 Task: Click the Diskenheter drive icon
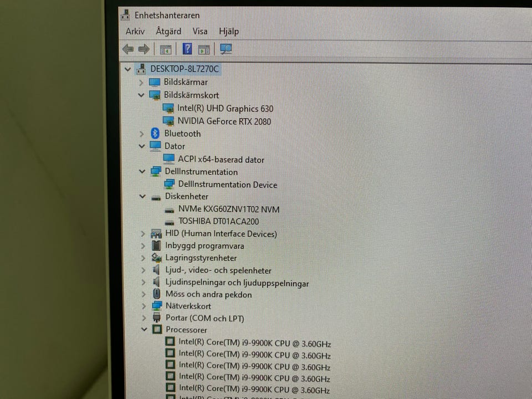[x=156, y=197]
